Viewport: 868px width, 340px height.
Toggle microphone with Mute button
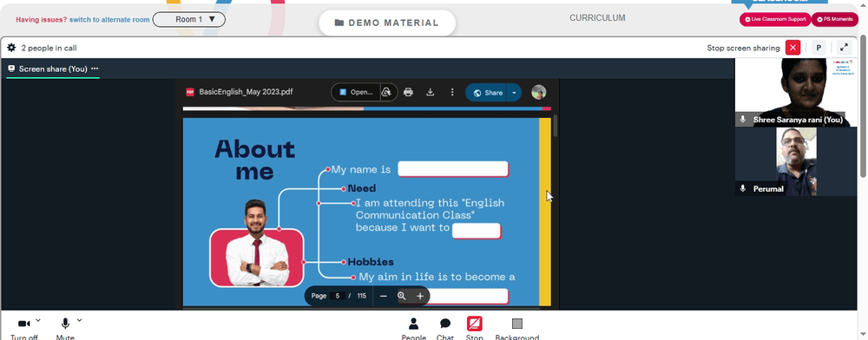[65, 329]
